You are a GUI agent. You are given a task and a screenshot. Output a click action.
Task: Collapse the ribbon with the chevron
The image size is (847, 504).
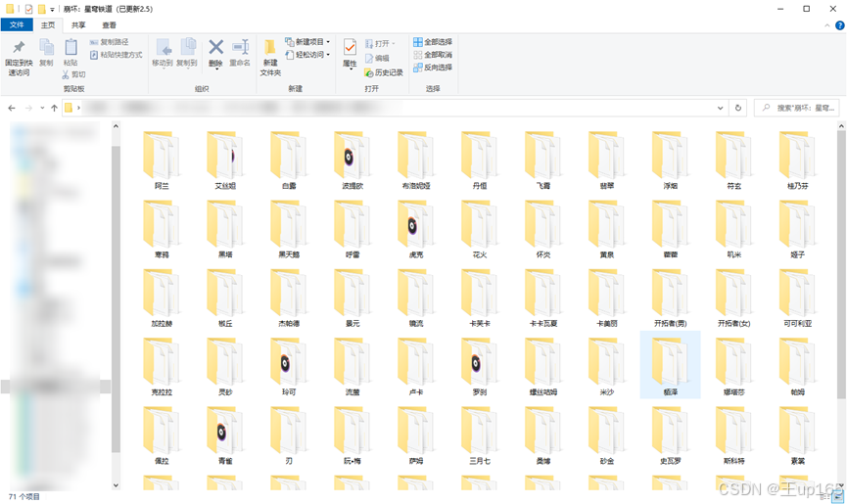827,25
